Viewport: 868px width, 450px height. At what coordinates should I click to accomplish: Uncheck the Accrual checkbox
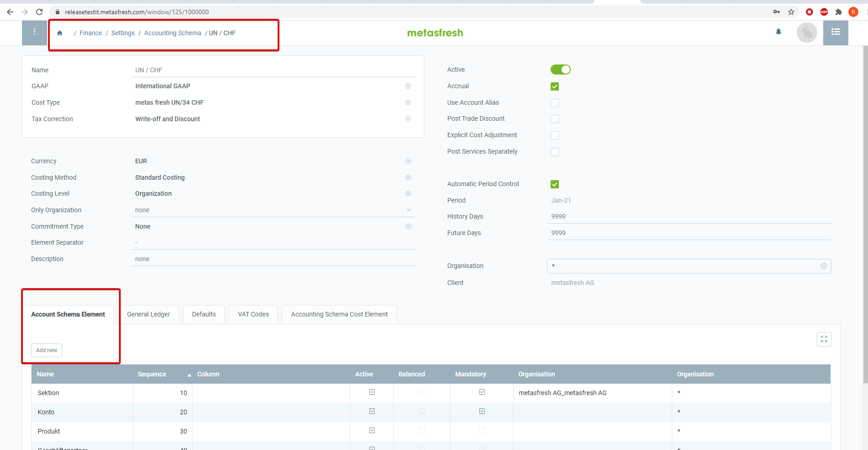pos(554,86)
